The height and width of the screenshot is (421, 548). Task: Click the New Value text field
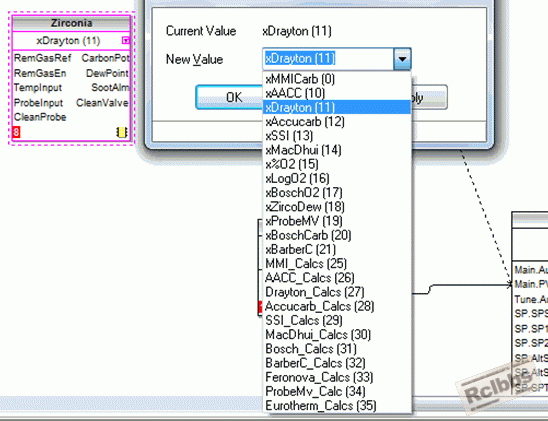328,59
